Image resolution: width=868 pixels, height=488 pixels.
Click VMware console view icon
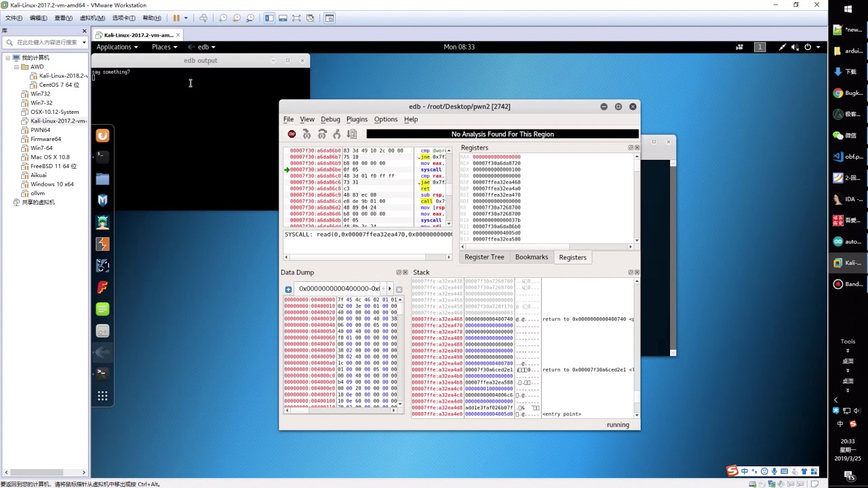click(330, 18)
